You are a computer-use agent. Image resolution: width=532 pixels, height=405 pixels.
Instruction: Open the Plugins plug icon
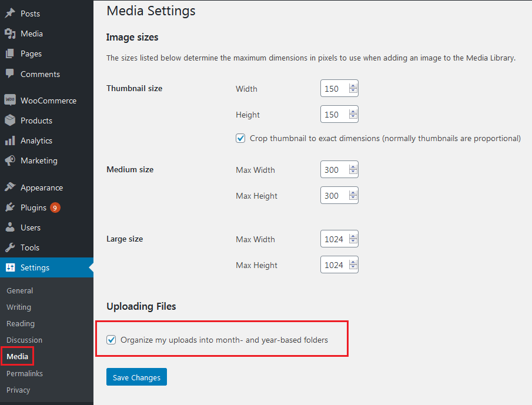point(10,207)
